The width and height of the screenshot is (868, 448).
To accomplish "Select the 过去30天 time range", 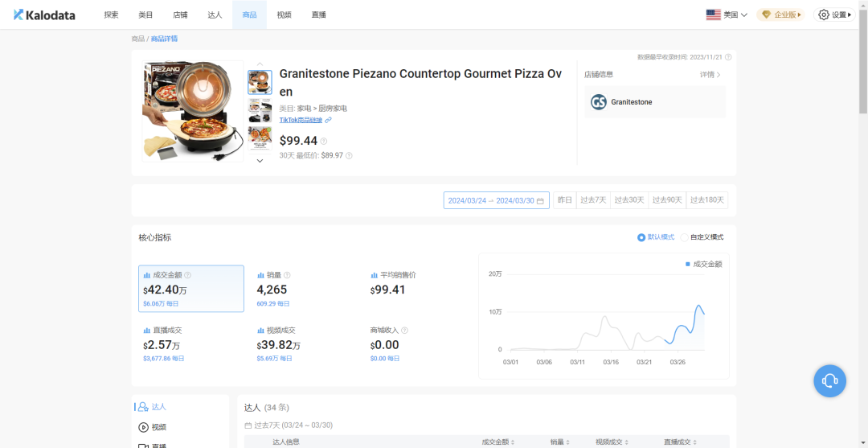I will pos(629,200).
